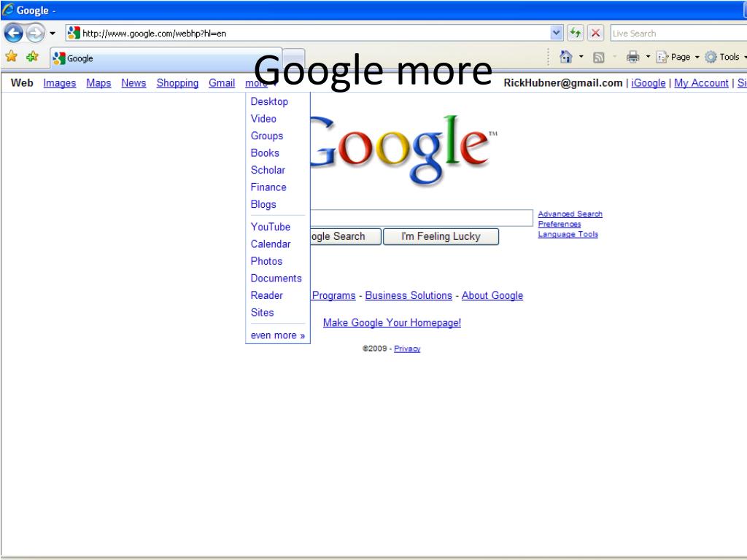Screen dimensions: 747x560
Task: Select the Google browser tab
Action: (x=166, y=58)
